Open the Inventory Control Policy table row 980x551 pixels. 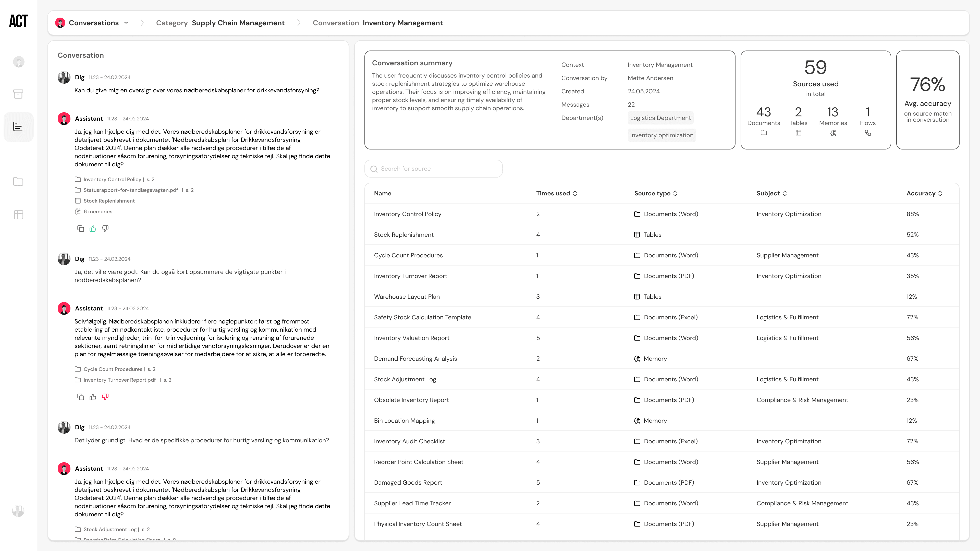coord(408,214)
